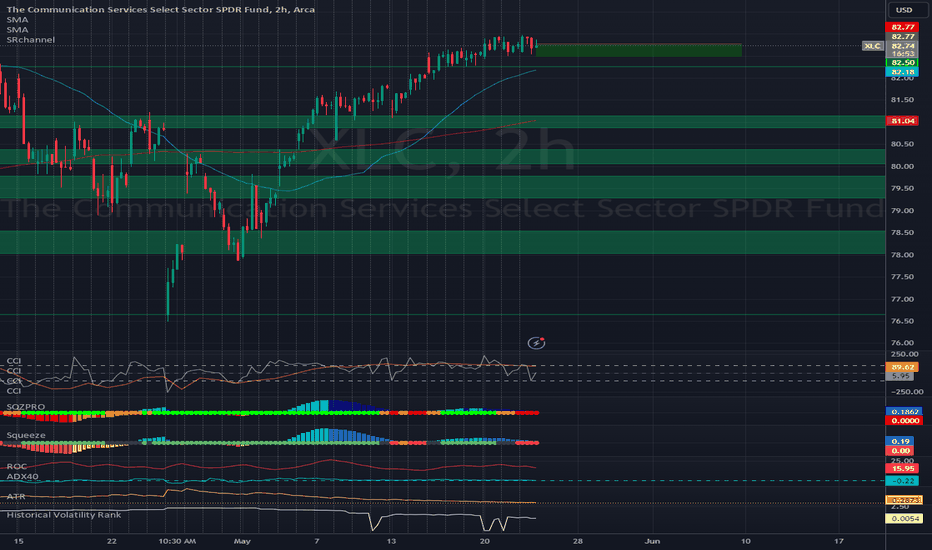Click the red 15.95 ROC value tag
The height and width of the screenshot is (550, 932).
902,469
